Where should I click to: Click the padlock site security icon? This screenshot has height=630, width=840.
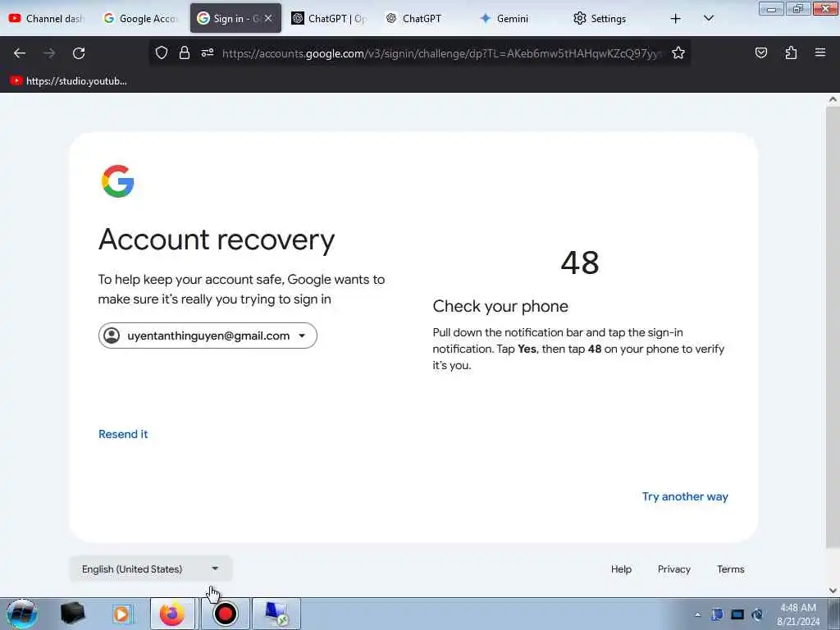(x=185, y=52)
